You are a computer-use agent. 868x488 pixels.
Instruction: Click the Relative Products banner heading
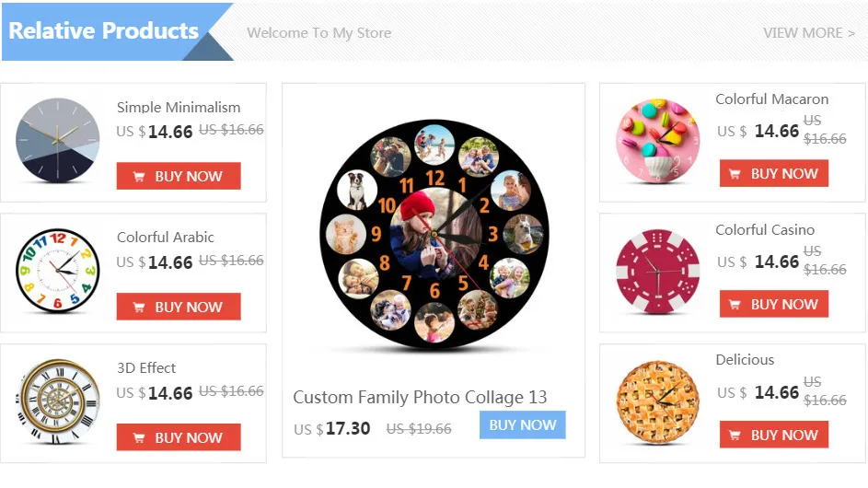tap(104, 30)
